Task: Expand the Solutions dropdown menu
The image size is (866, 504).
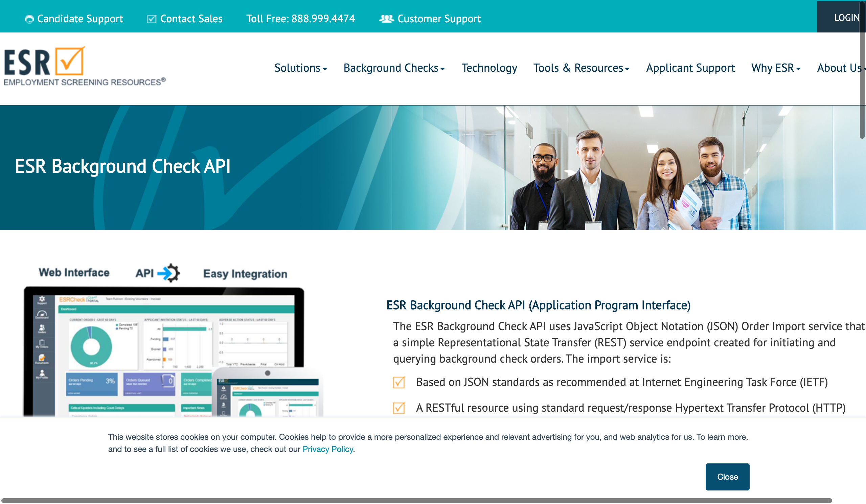Action: pos(301,68)
